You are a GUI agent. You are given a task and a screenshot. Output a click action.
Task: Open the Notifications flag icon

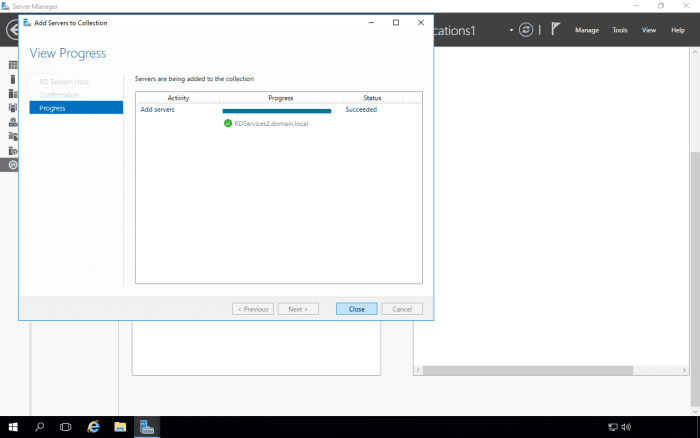coord(556,30)
